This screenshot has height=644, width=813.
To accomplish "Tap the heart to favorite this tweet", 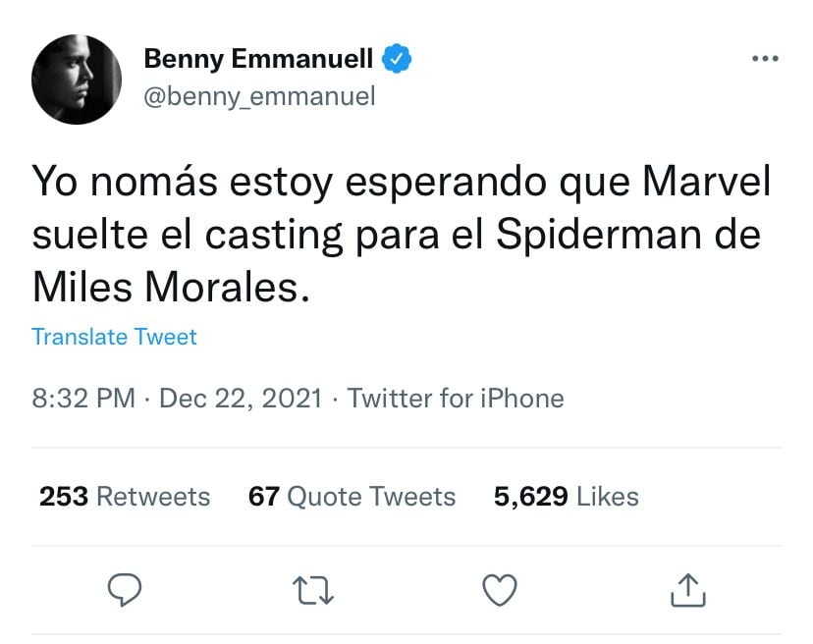I will click(x=500, y=590).
